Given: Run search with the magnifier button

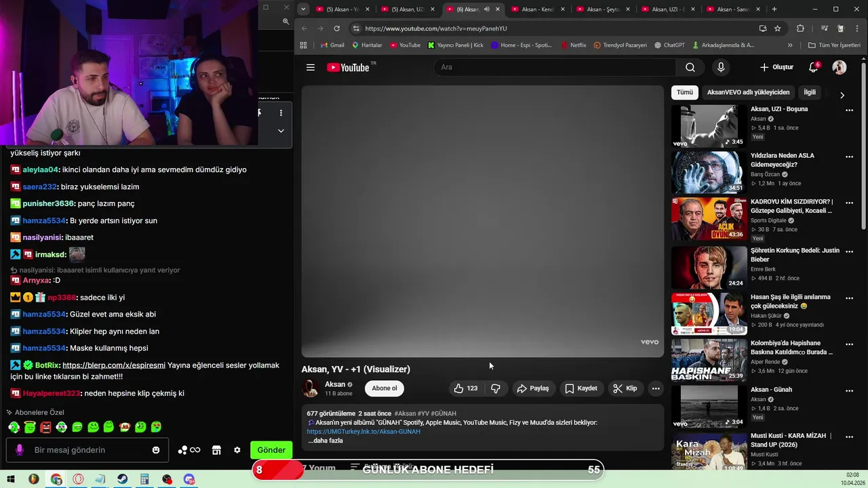Looking at the screenshot, I should point(690,67).
